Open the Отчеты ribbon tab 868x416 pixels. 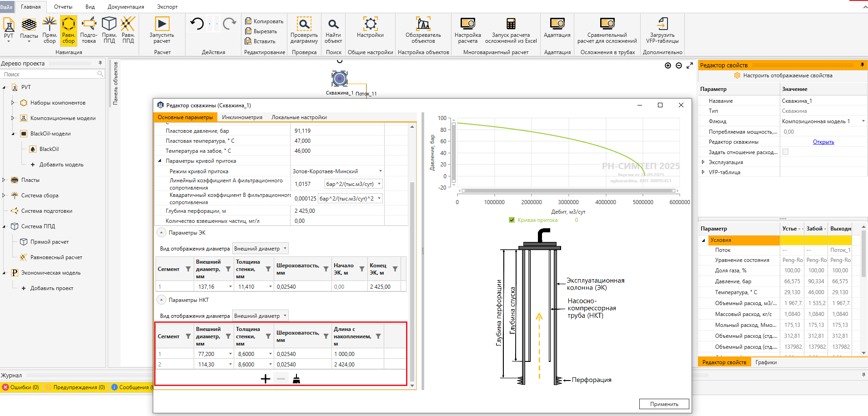point(63,7)
